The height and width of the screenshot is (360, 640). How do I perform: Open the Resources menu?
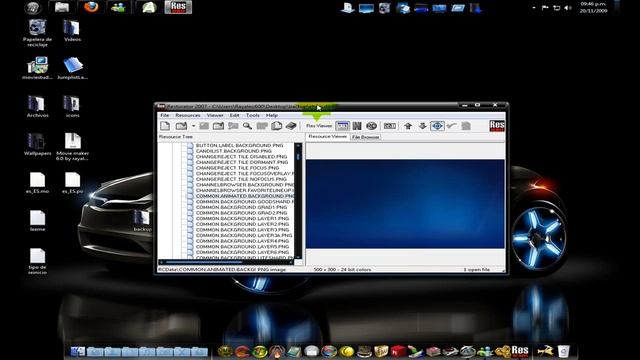[x=188, y=115]
